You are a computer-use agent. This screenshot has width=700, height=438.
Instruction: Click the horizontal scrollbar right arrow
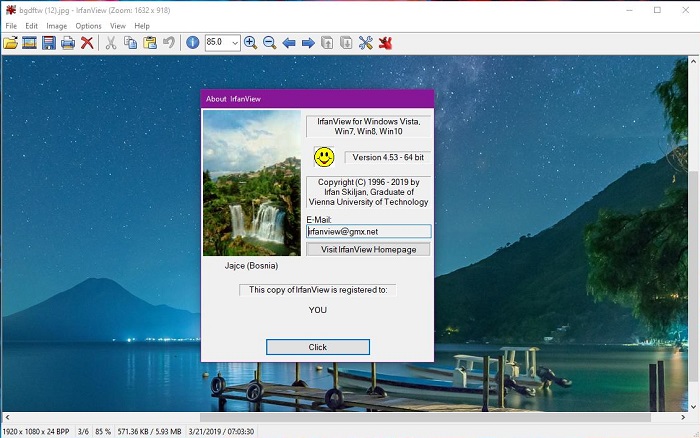click(x=683, y=417)
